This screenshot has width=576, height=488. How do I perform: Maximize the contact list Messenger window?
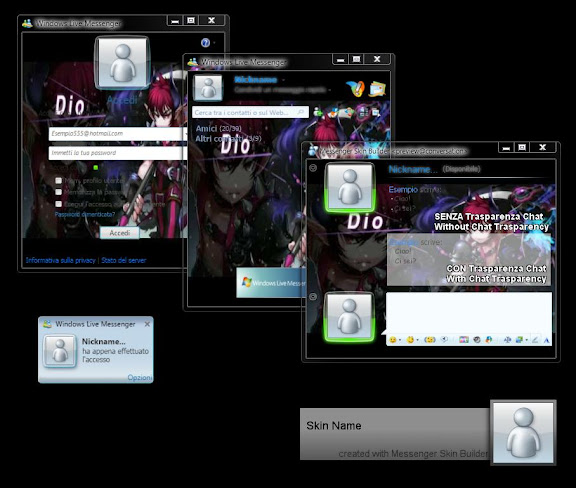(356, 59)
